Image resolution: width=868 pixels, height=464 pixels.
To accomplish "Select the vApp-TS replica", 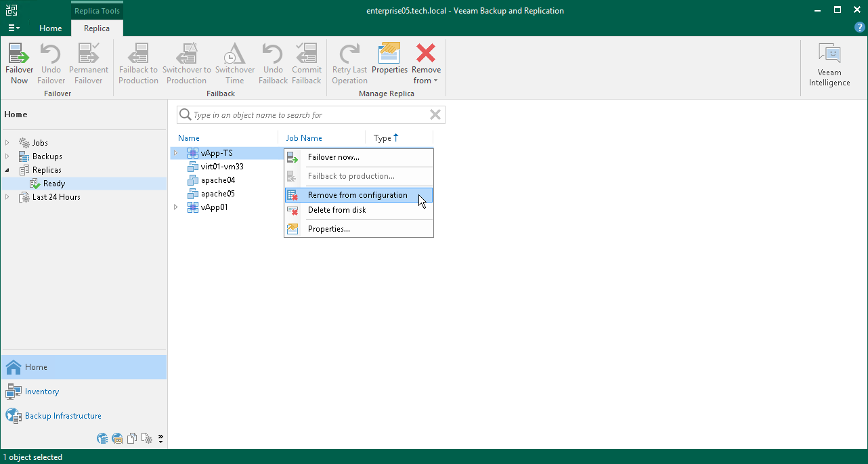I will (x=217, y=153).
